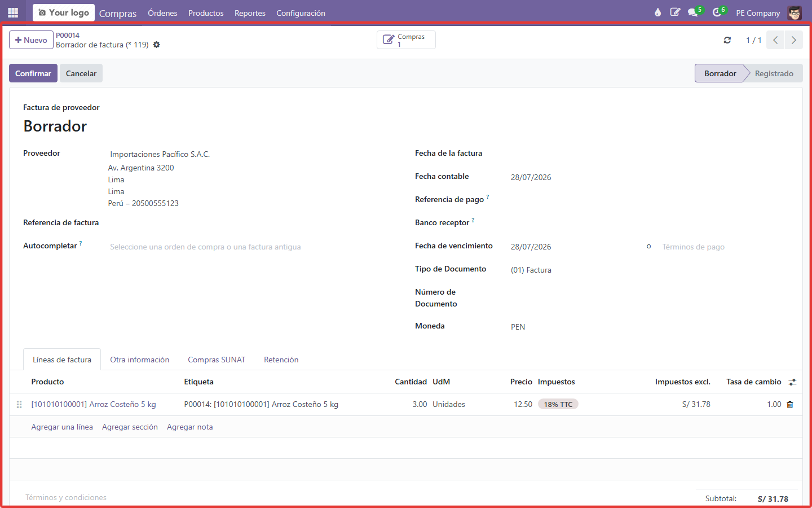Grab the drag handle of Arroz Costeño line
Screen dimensions: 812x508
click(19, 405)
